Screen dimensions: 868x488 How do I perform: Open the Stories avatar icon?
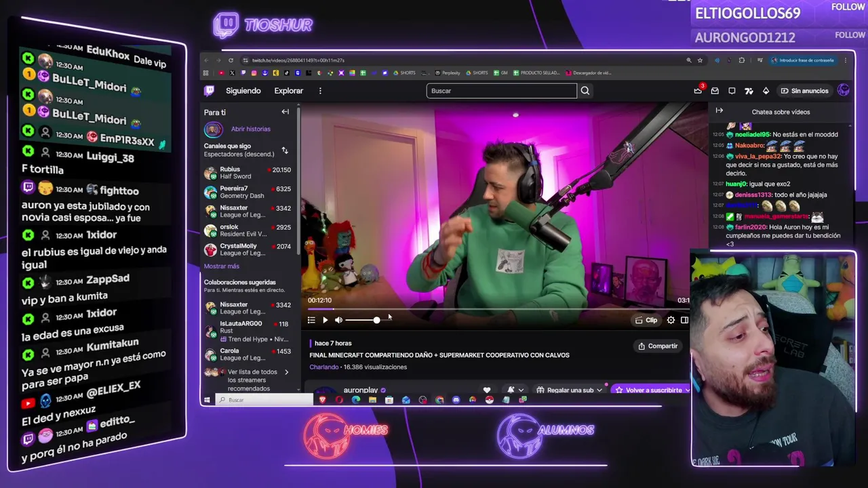[214, 129]
